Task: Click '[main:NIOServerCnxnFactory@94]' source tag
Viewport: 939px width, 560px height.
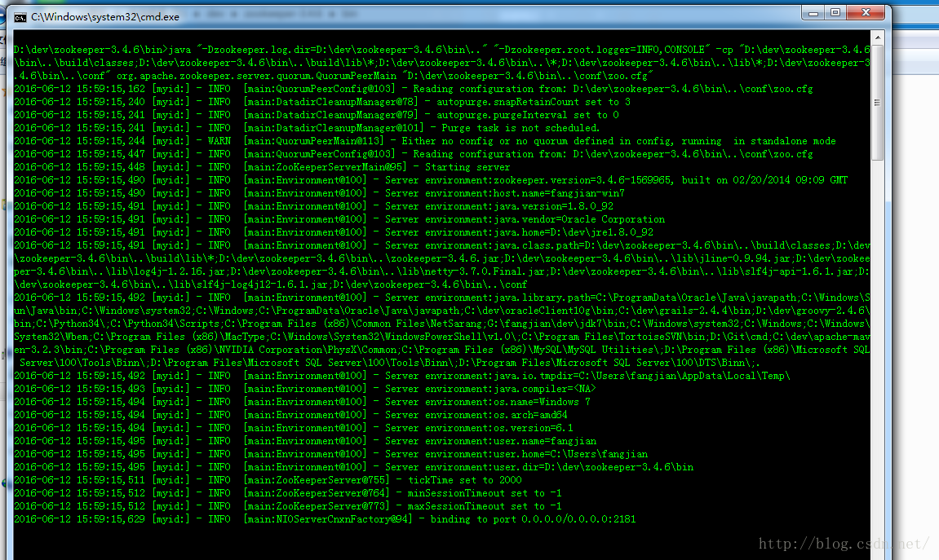Action: pos(328,519)
